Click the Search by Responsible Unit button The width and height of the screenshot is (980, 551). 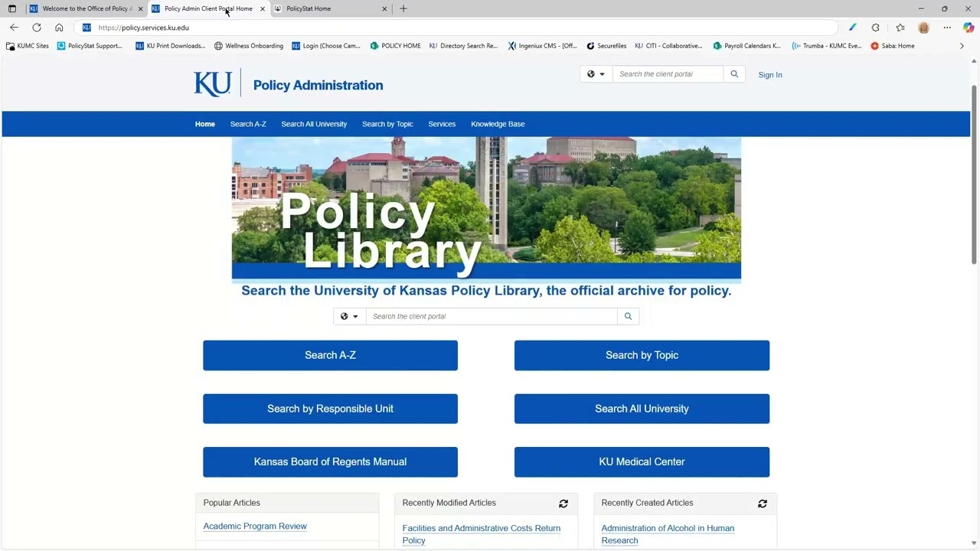point(330,409)
